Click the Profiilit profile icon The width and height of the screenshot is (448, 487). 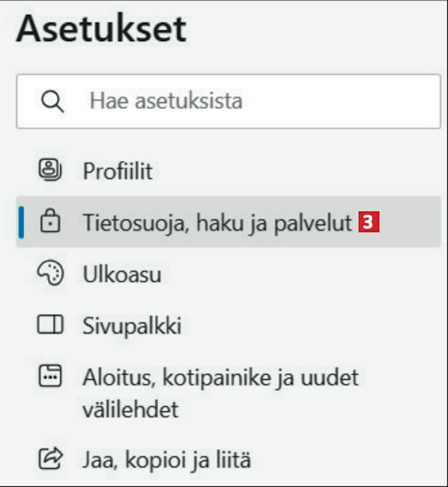coord(50,170)
